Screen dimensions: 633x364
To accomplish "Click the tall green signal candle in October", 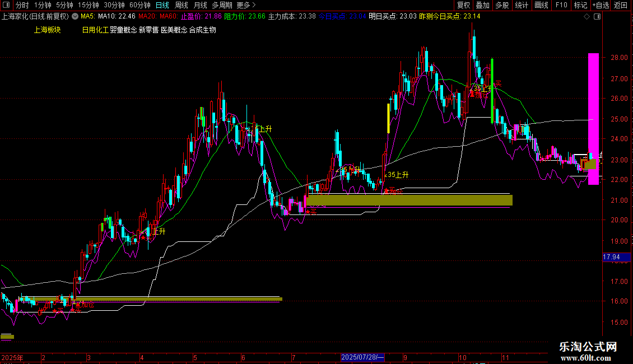I will (x=492, y=91).
